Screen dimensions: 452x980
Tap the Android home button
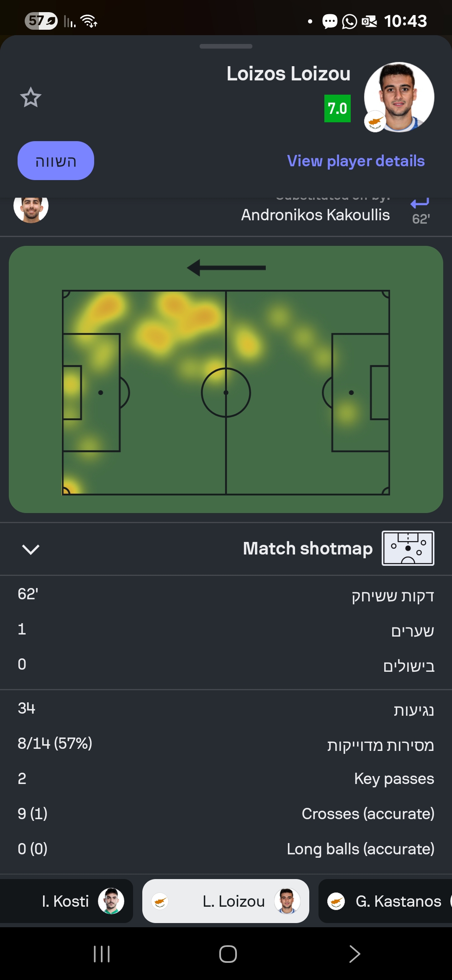[228, 954]
